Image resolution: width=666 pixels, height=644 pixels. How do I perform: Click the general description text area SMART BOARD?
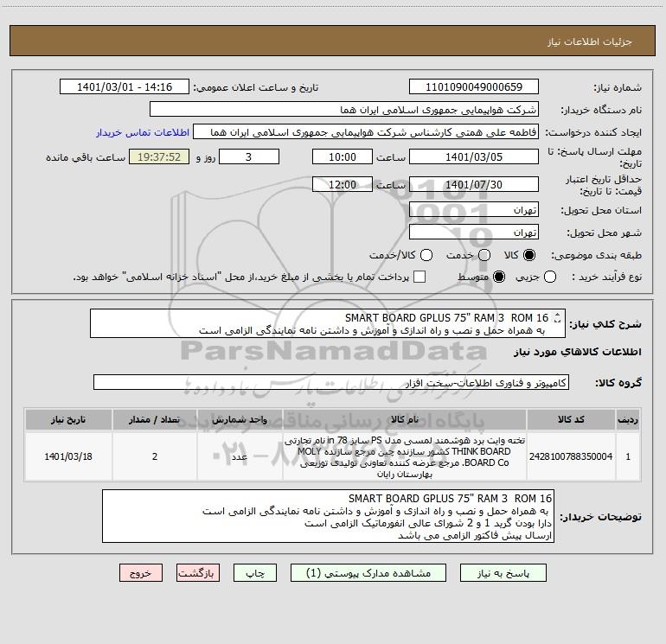coord(328,323)
